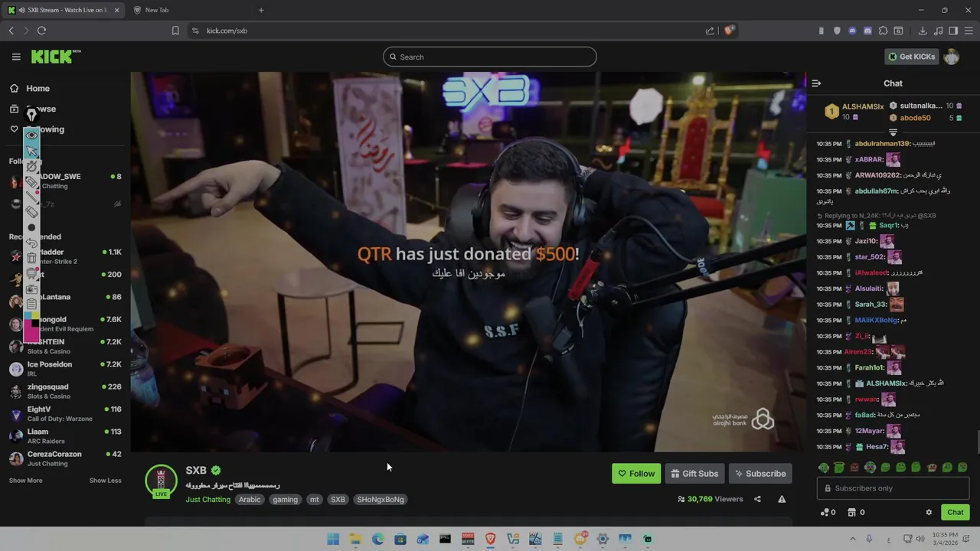Open browser downloads
This screenshot has width=980, height=551.
(x=923, y=31)
